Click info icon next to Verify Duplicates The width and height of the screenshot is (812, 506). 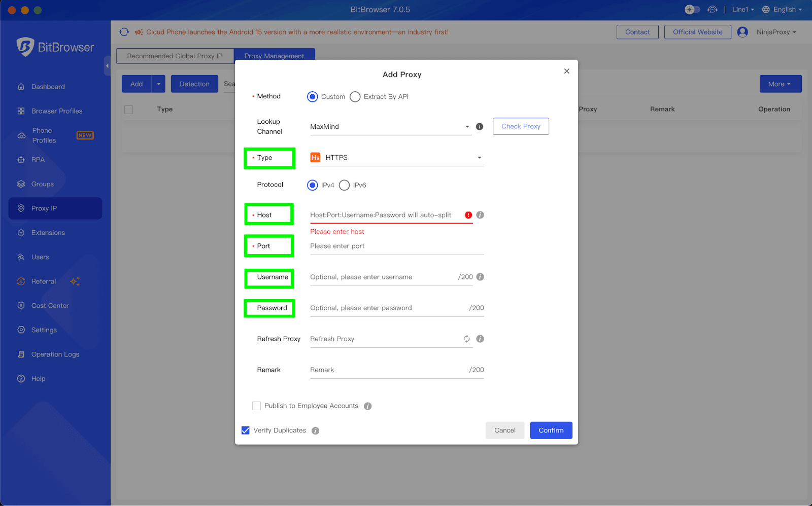(x=315, y=430)
